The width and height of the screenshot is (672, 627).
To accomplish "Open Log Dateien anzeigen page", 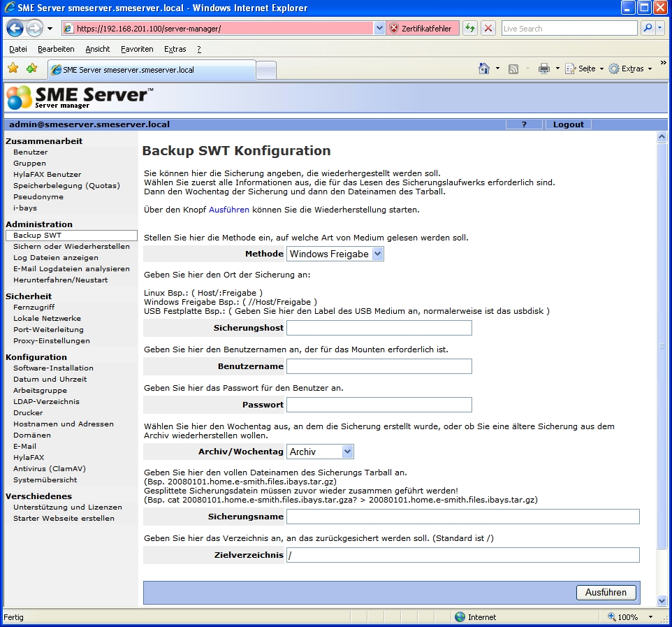I will click(x=56, y=258).
